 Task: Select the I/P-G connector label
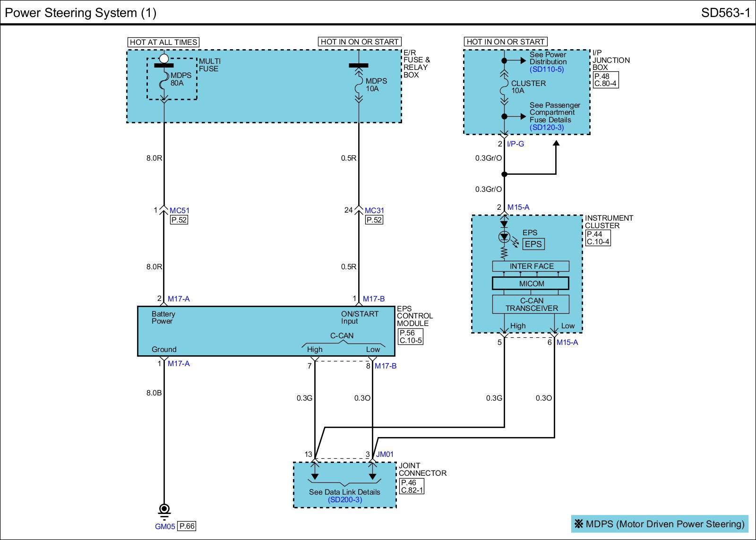point(515,144)
